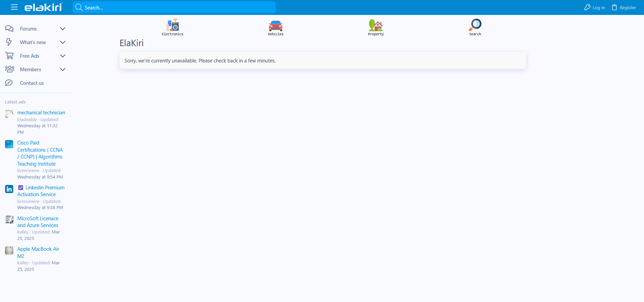644x302 pixels.
Task: Expand the Members submenu chevron
Action: pos(63,70)
